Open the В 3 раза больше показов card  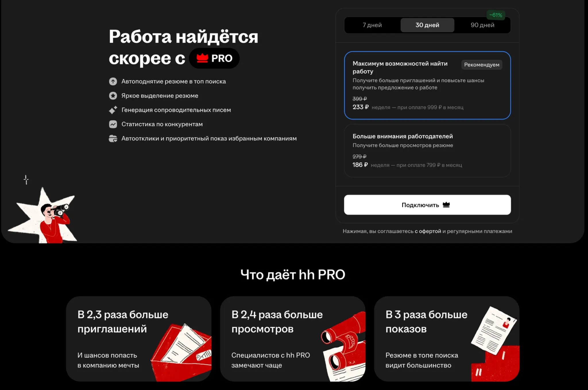(x=446, y=339)
